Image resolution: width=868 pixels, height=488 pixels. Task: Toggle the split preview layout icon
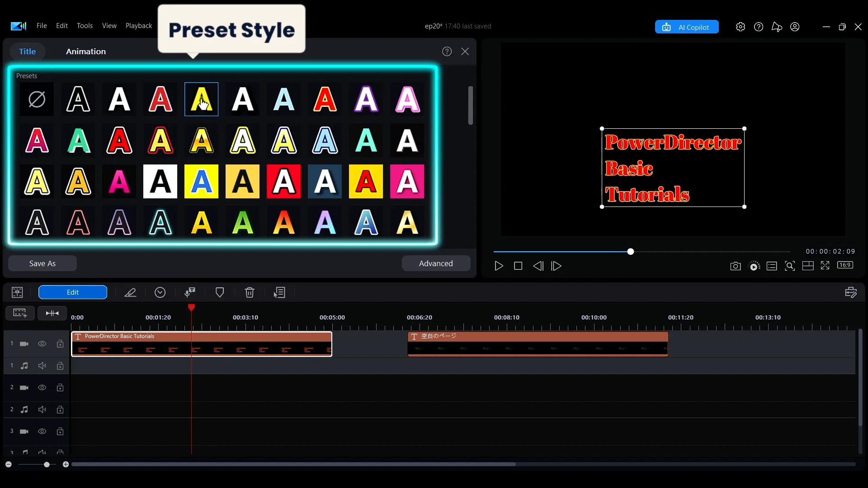click(808, 266)
